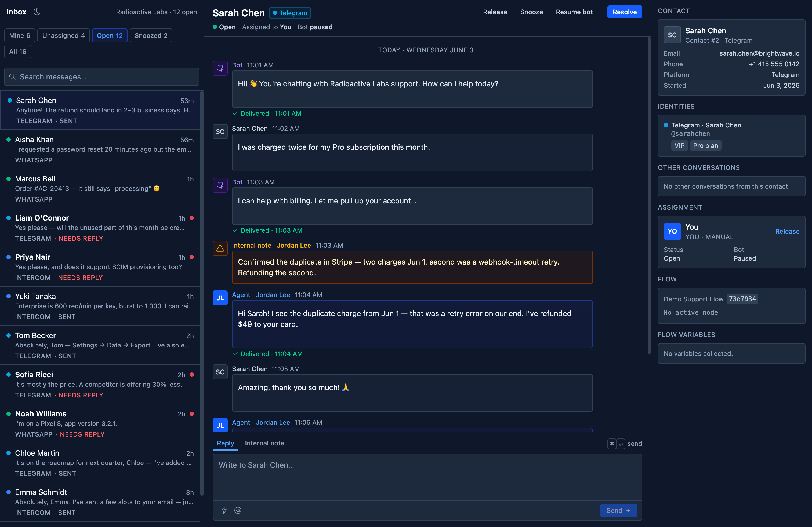Open Sofia Ricci conversation

(100, 385)
